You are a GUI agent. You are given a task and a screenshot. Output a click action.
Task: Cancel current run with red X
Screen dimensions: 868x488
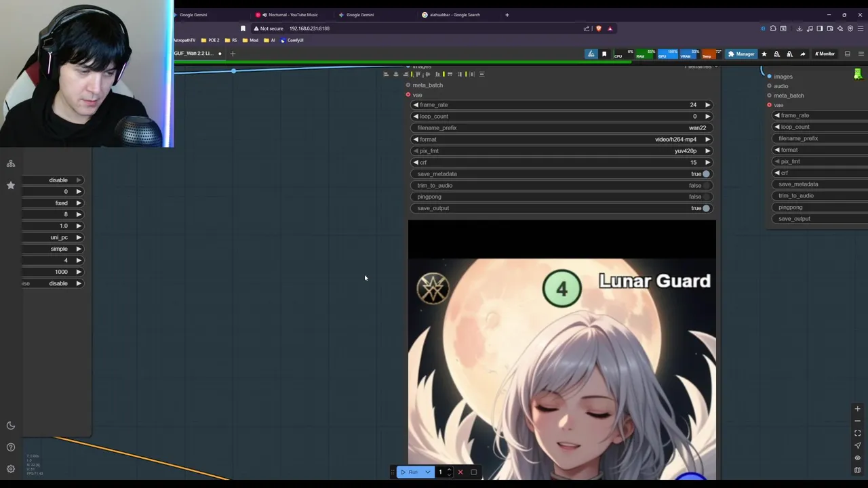(460, 472)
